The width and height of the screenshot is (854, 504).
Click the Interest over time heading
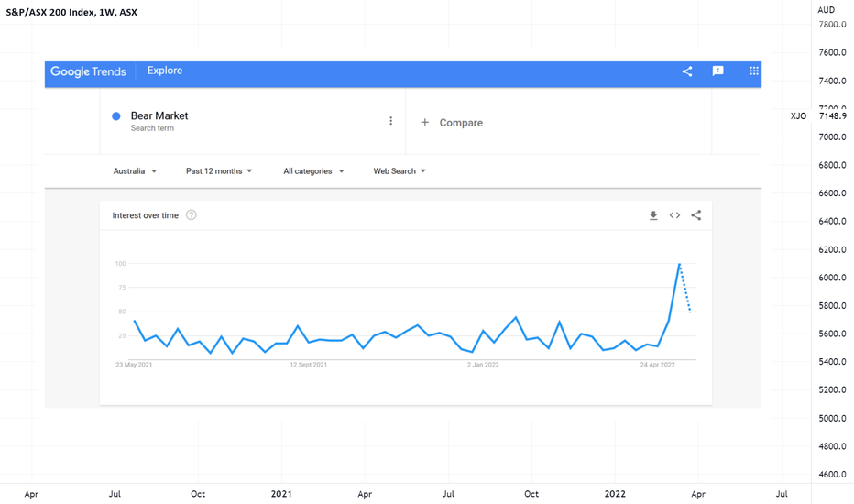(x=146, y=215)
